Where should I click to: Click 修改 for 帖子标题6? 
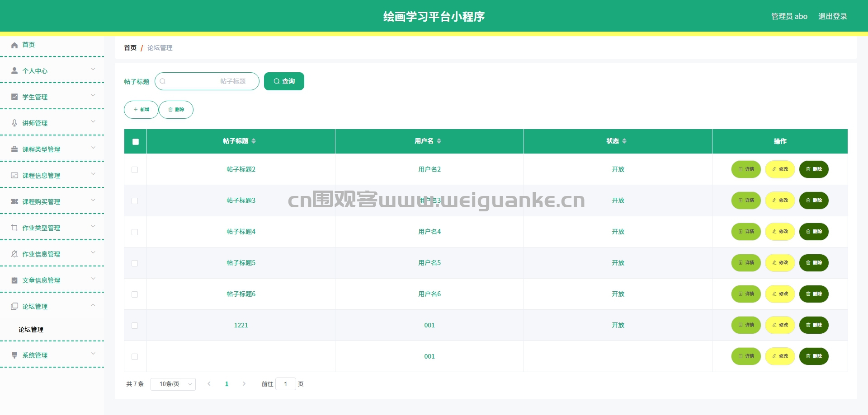tap(780, 294)
